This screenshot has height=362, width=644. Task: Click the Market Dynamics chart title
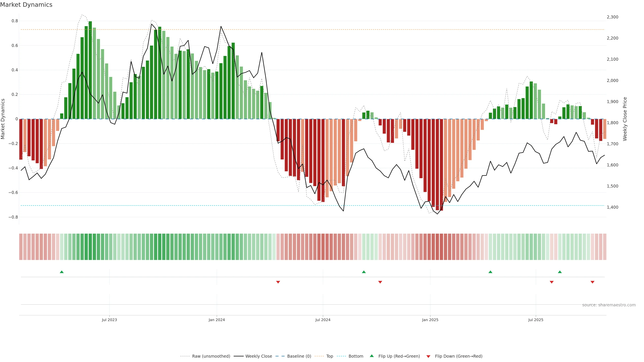[26, 5]
